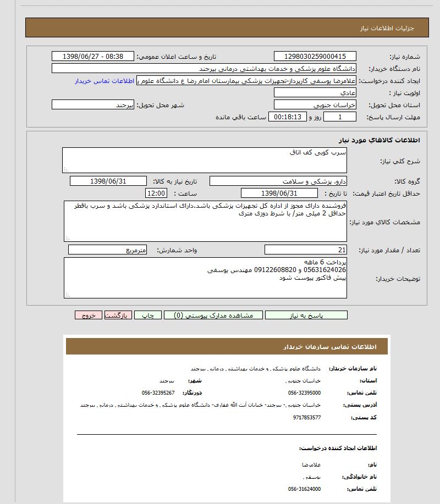This screenshot has height=504, width=440.
Task: Click the اولویت نیاز field showing عادی
Action: (315, 92)
